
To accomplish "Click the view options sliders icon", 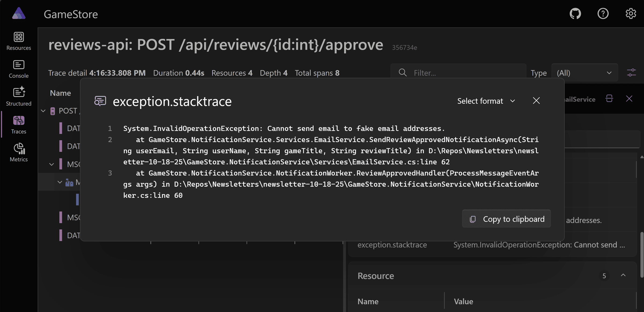I will (631, 73).
